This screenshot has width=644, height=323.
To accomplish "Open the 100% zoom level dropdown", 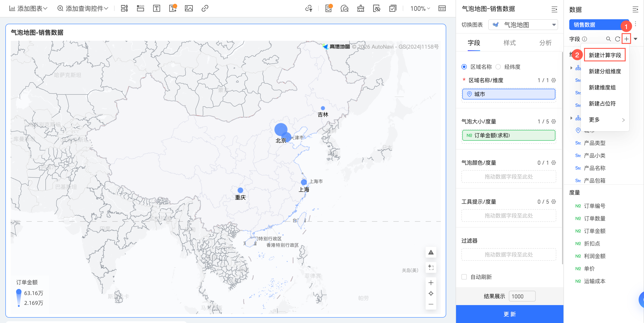I will (420, 9).
